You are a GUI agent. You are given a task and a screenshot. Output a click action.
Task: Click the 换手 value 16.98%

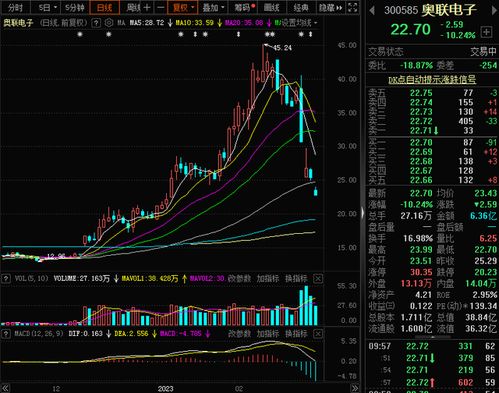[x=418, y=239]
